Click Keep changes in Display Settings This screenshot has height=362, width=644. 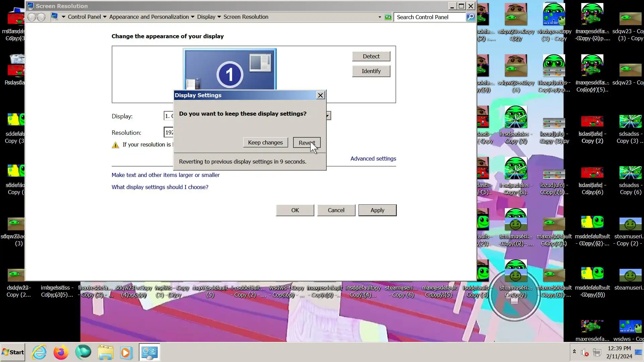pyautogui.click(x=265, y=142)
